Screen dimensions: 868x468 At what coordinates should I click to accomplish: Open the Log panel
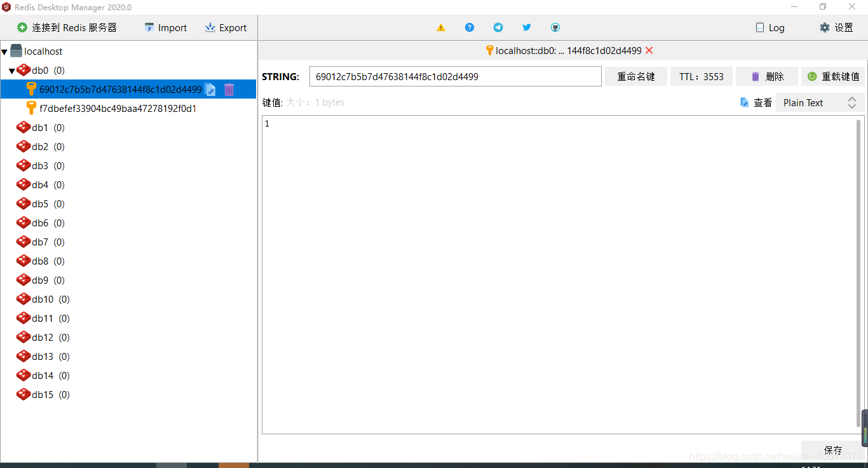point(770,27)
